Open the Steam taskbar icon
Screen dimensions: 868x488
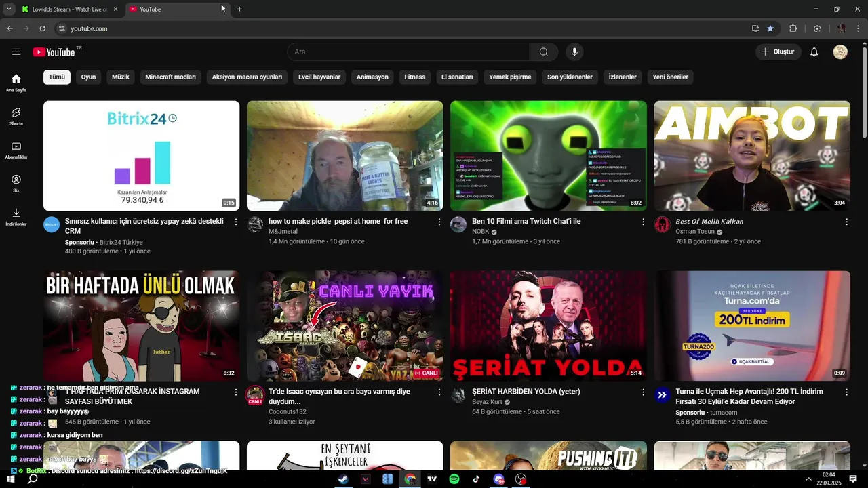tap(344, 479)
